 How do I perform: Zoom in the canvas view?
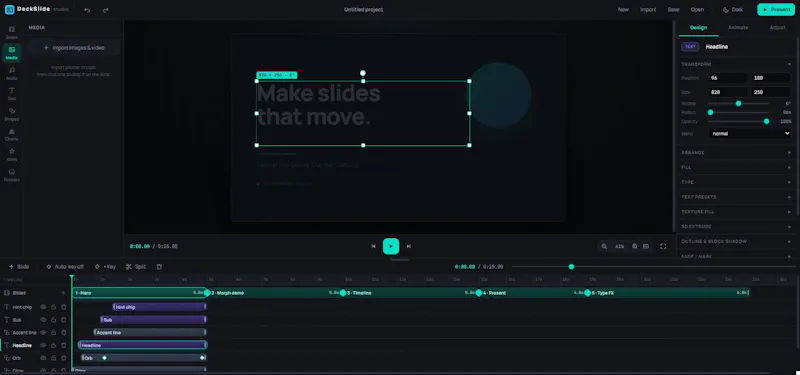pyautogui.click(x=635, y=246)
